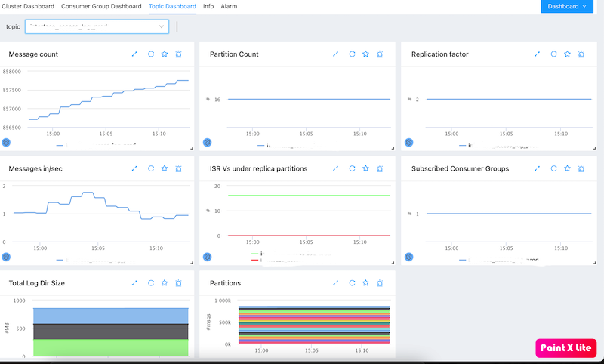Expand the Message count chart to fullscreen
604x364 pixels.
pos(134,54)
